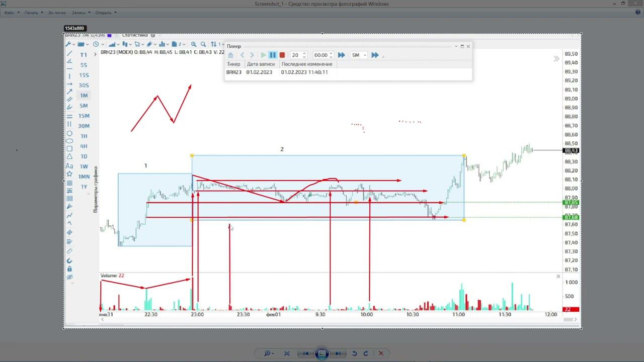Switch to the Статистика tab
This screenshot has width=644, height=362.
135,35
